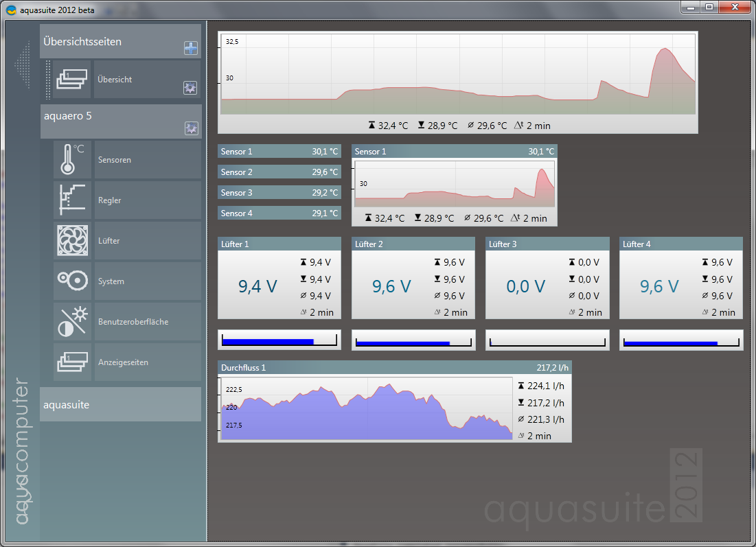The height and width of the screenshot is (547, 756).
Task: Collapse the sidebar with the dotted arrow
Action: [23, 65]
